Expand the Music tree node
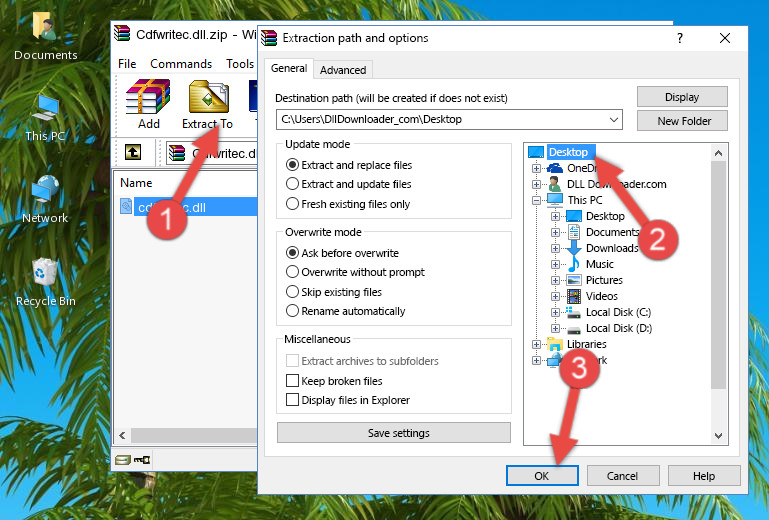 click(555, 264)
